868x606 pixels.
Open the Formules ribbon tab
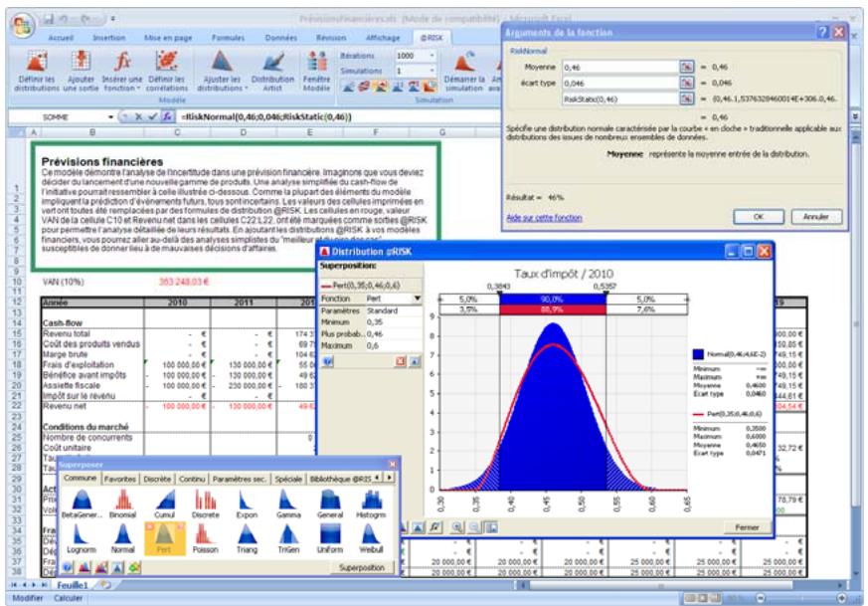[228, 36]
